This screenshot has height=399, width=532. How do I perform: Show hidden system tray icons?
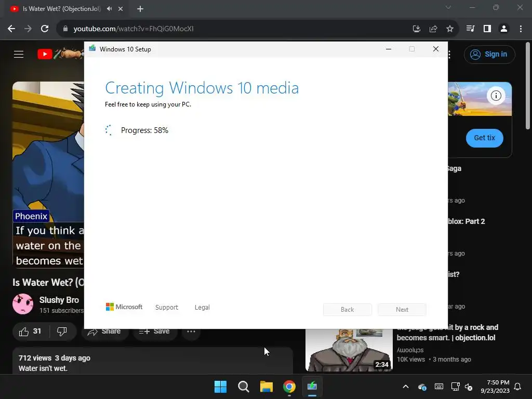pos(406,387)
